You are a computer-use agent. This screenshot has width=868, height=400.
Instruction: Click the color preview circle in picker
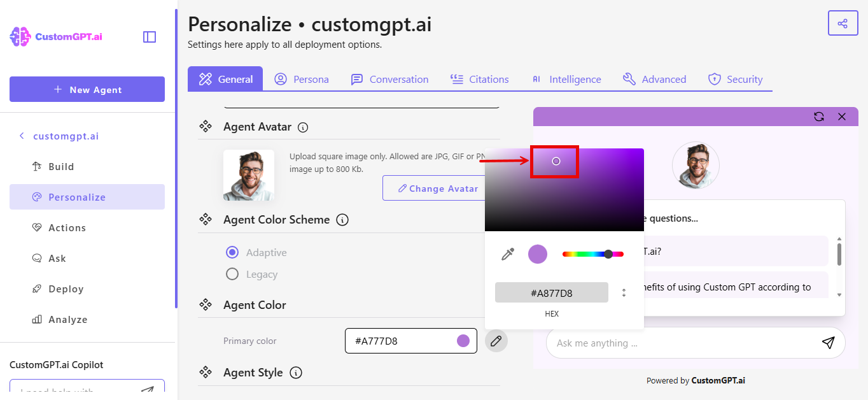point(538,254)
